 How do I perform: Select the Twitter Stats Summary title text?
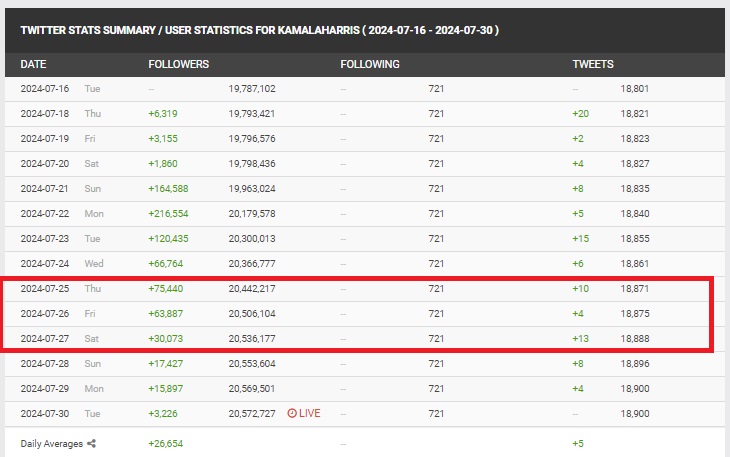pos(259,30)
